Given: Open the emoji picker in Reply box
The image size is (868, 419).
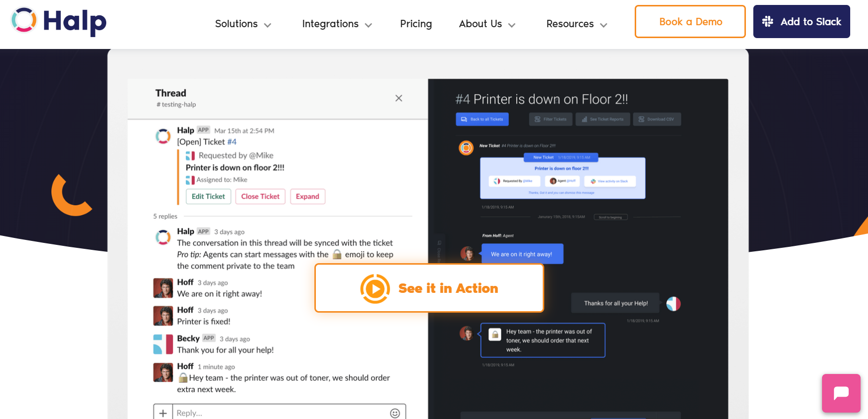Looking at the screenshot, I should pyautogui.click(x=395, y=413).
